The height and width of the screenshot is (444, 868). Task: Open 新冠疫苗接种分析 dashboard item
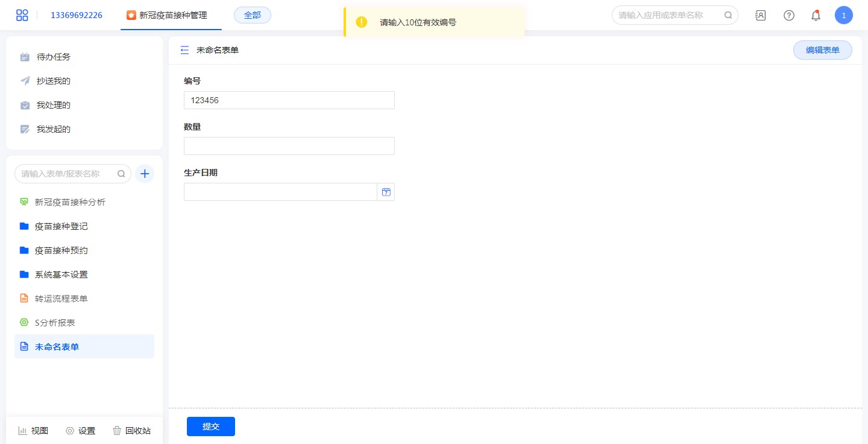click(69, 202)
